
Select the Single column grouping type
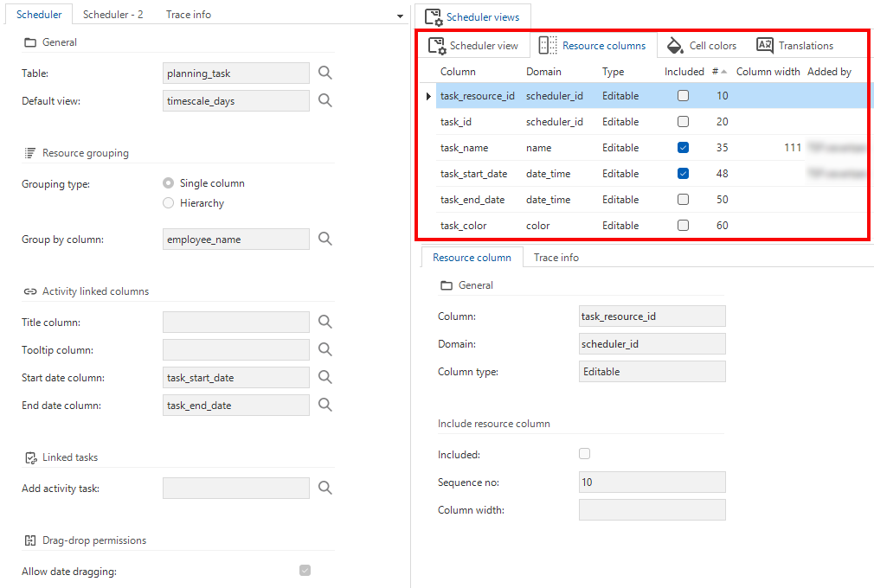(x=169, y=183)
